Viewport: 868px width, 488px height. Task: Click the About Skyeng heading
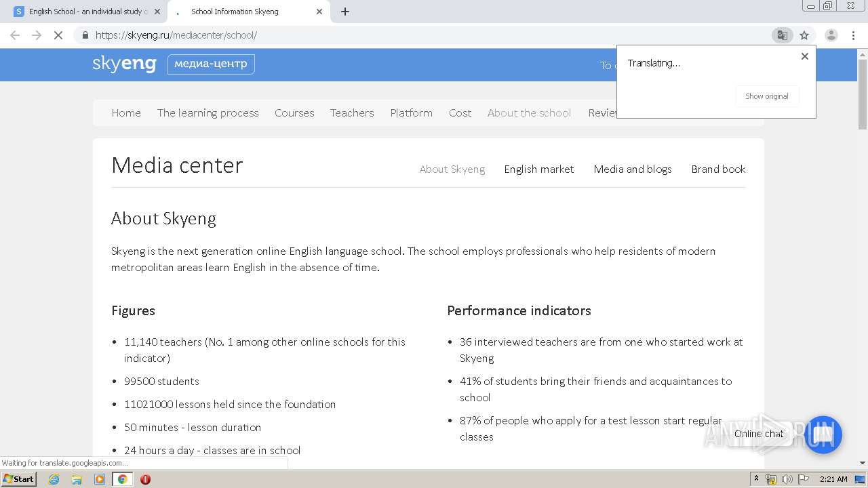163,218
